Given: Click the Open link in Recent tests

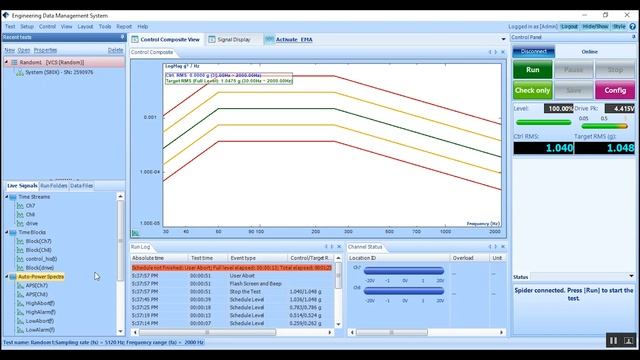Looking at the screenshot, I should click(24, 50).
